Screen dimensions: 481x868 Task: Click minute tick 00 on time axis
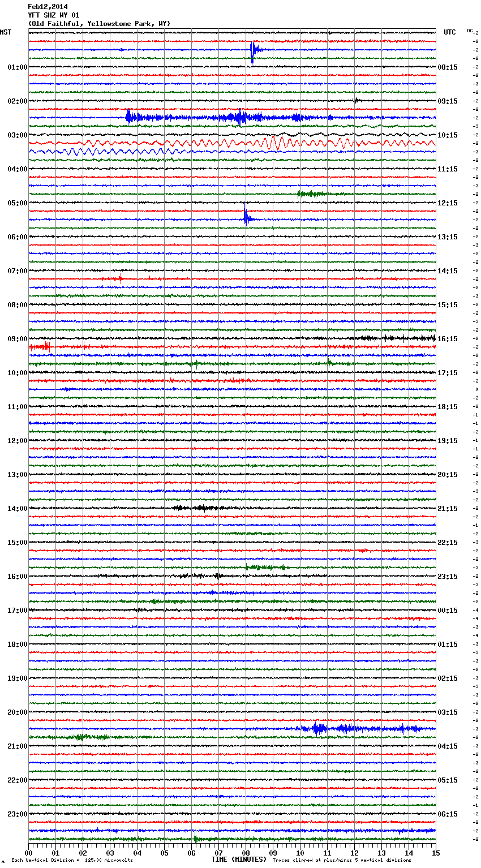(x=28, y=852)
